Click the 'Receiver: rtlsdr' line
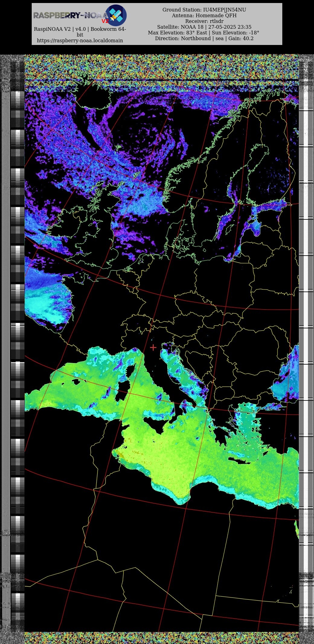 [x=204, y=21]
